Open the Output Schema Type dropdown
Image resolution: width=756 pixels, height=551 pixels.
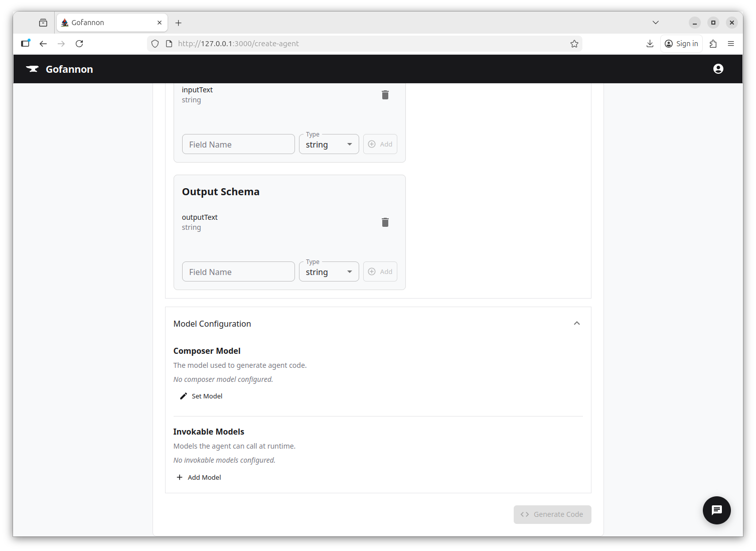pos(329,272)
